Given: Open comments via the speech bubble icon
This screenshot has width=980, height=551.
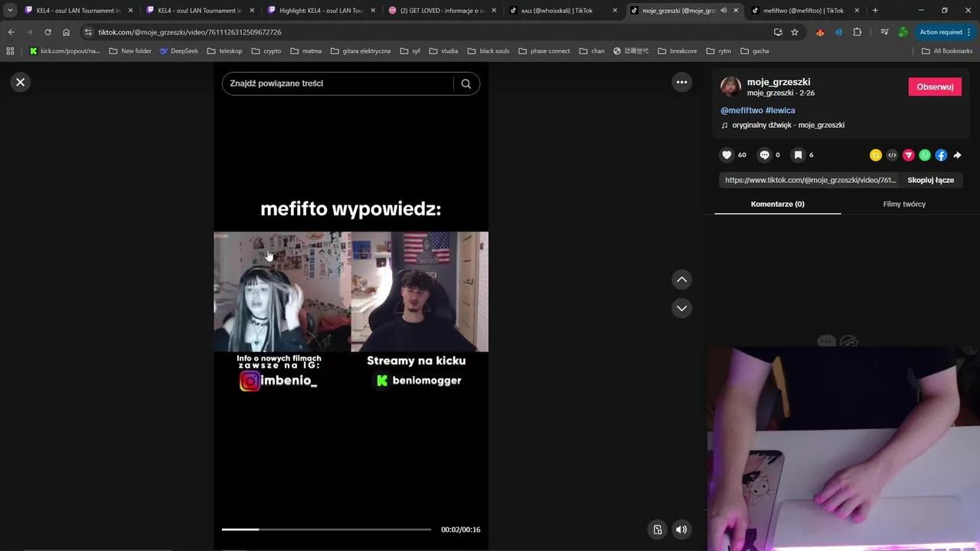Looking at the screenshot, I should pyautogui.click(x=764, y=155).
